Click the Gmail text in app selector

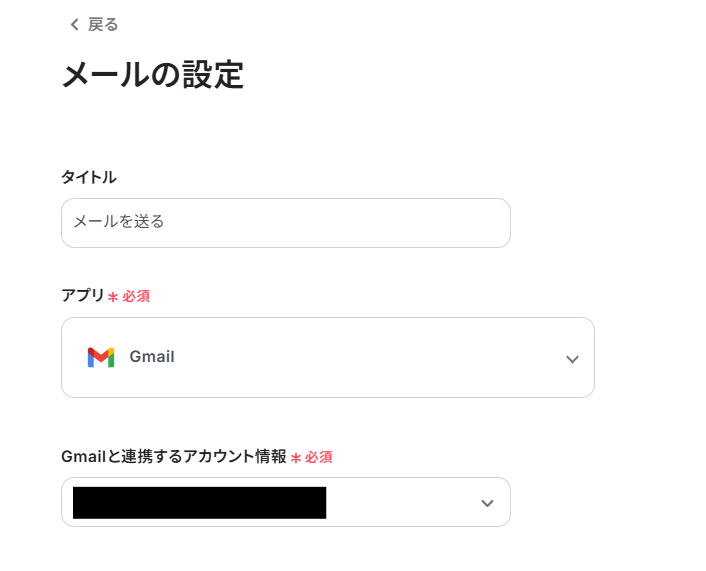pyautogui.click(x=152, y=357)
